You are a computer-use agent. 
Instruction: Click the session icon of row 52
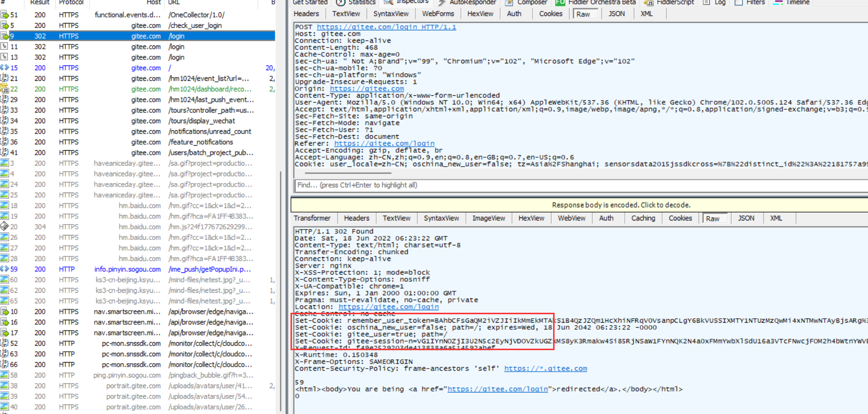pos(5,343)
